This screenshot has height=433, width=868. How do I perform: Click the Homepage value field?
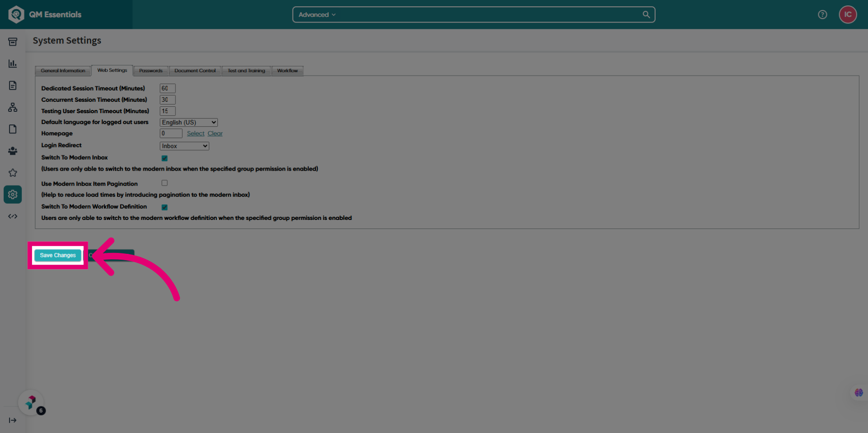coord(171,133)
